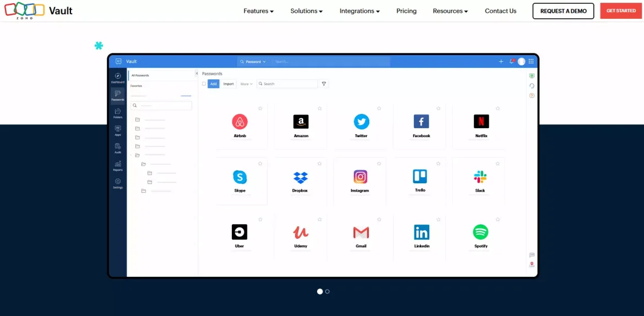Click the GET STARTED button
This screenshot has height=316, width=644.
(x=621, y=10)
